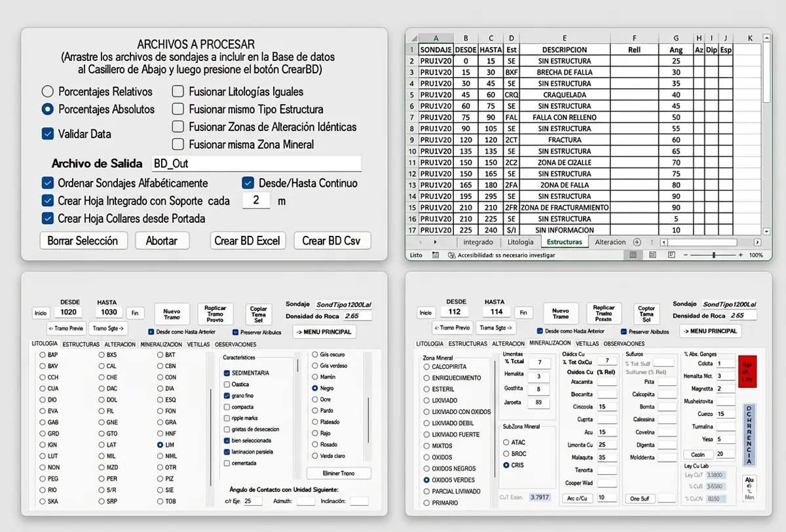Click the soporte meters field with 2

[256, 200]
